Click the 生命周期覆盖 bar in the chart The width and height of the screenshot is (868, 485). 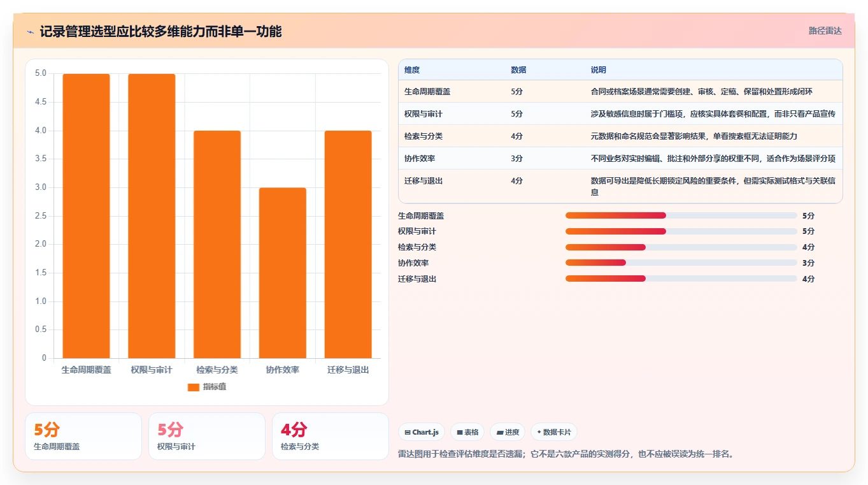click(x=86, y=216)
